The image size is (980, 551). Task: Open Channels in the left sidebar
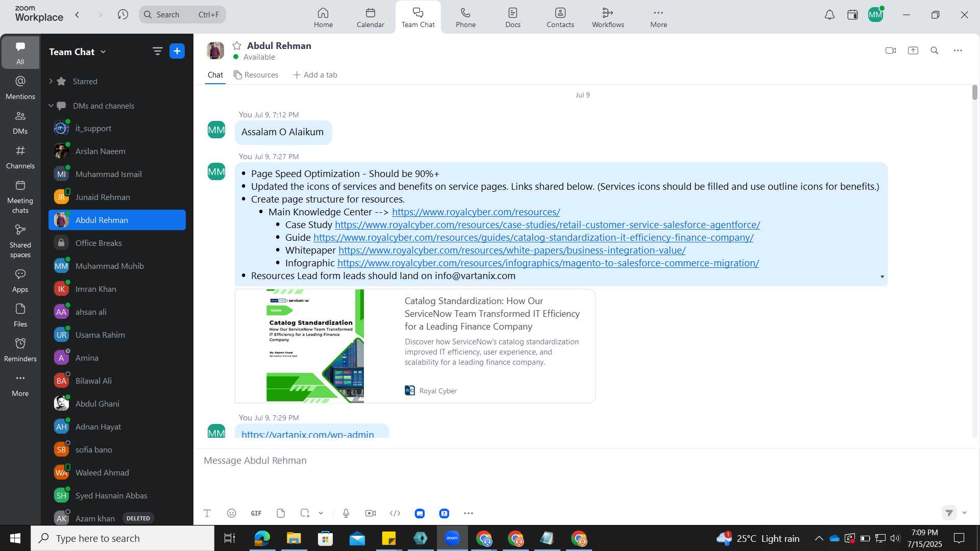(20, 157)
